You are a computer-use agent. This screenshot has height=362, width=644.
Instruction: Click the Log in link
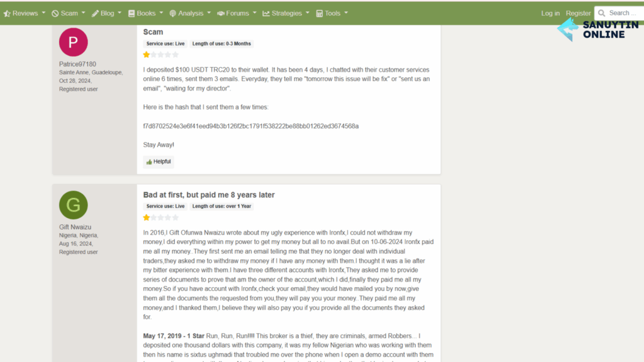tap(550, 13)
